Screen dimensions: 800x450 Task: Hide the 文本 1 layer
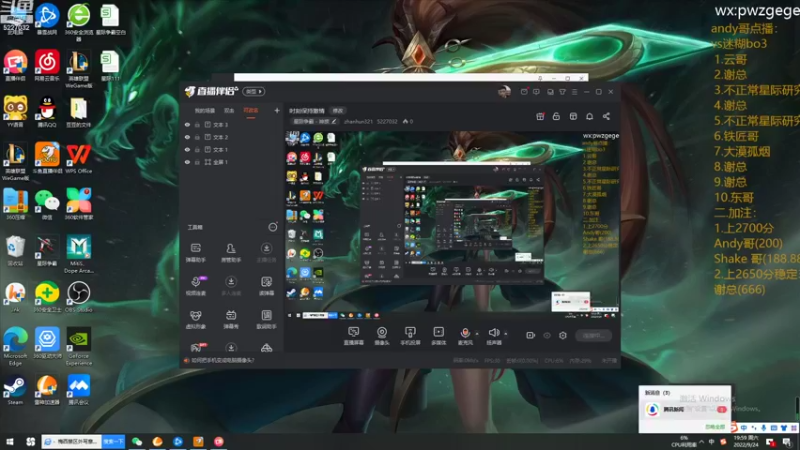pyautogui.click(x=187, y=149)
